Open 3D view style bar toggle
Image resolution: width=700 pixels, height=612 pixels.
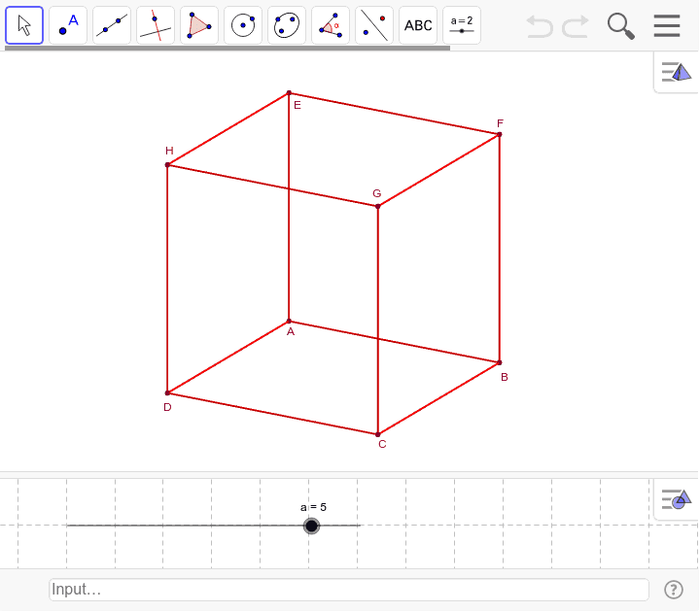(x=677, y=72)
